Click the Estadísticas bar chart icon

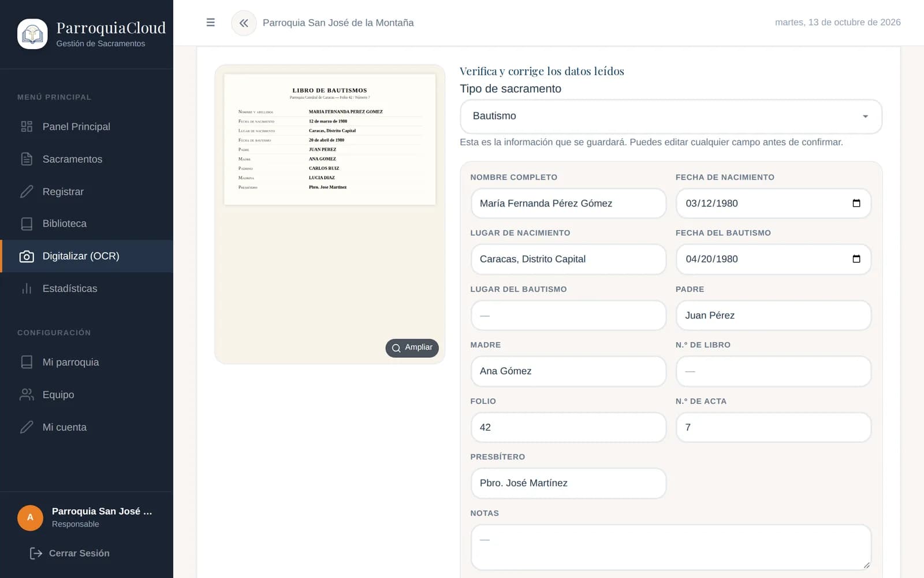click(27, 288)
